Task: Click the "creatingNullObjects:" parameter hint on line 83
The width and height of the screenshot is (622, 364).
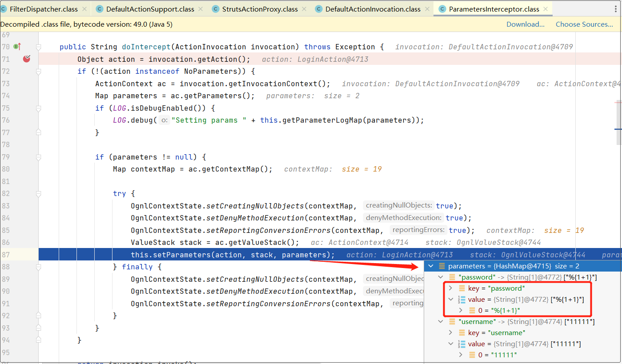Action: [x=399, y=205]
